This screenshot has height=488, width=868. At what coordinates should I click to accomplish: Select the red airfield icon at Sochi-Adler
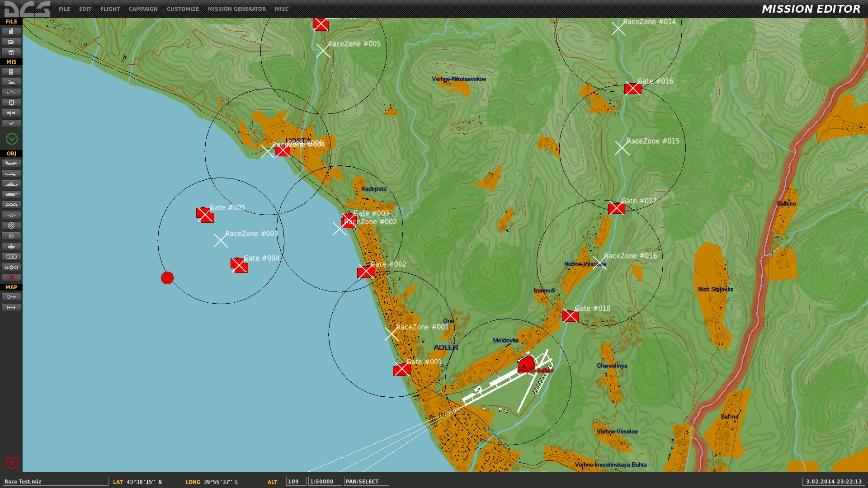click(526, 364)
